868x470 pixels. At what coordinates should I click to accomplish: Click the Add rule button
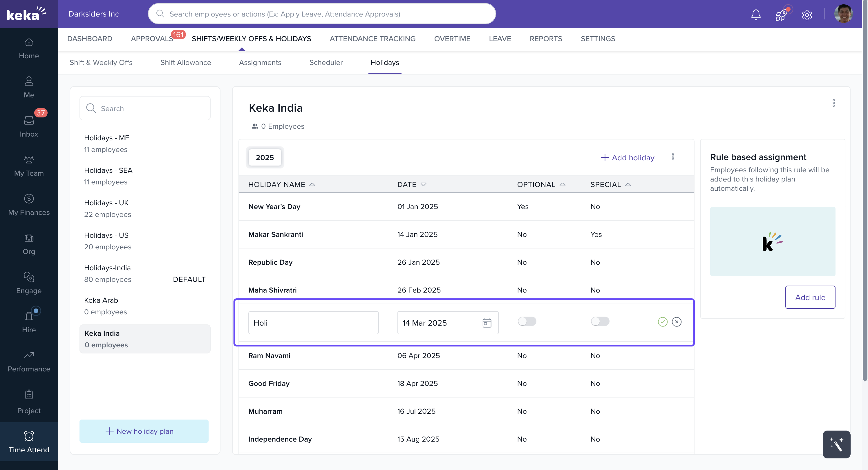810,297
